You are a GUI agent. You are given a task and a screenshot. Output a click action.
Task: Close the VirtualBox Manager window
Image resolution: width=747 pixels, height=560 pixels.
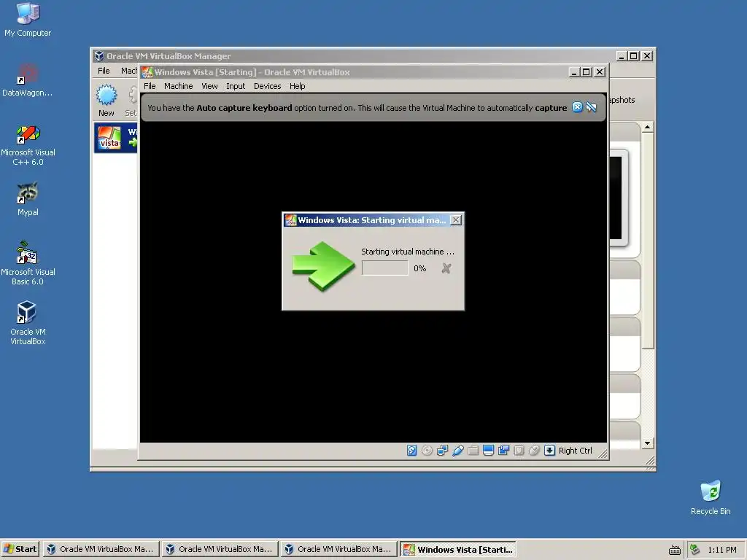pyautogui.click(x=647, y=55)
